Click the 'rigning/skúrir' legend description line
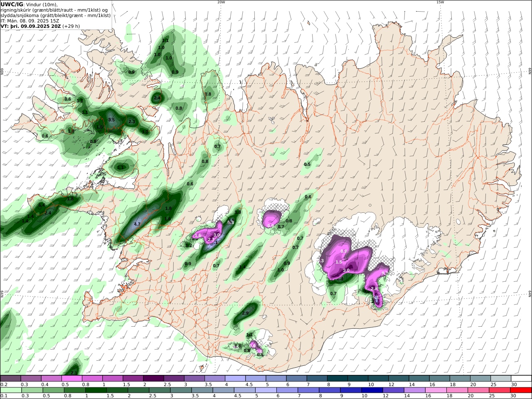 click(54, 10)
